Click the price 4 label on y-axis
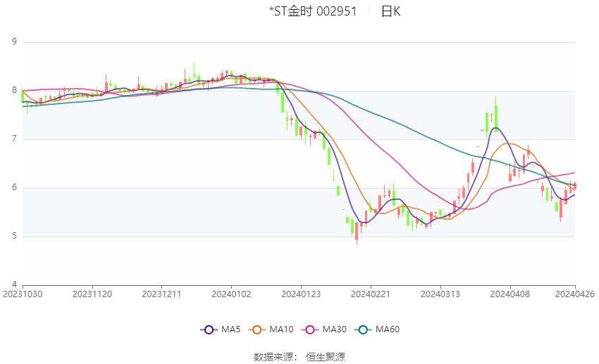This screenshot has width=599, height=364. coord(14,284)
